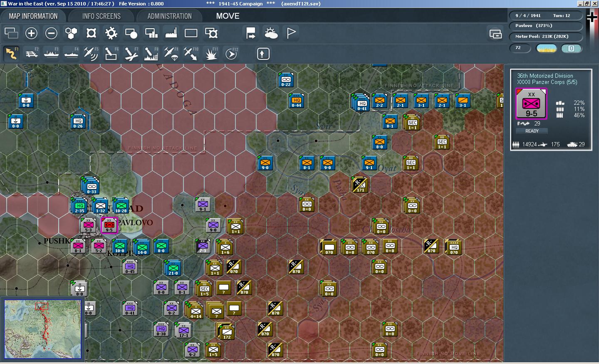Select the green 14-0 counter
The image size is (599, 364).
(x=141, y=247)
